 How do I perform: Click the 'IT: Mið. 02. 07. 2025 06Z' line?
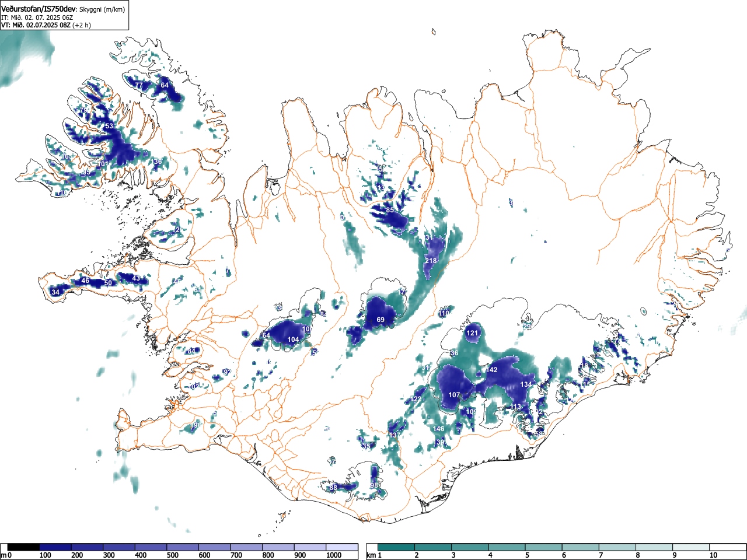(x=37, y=17)
